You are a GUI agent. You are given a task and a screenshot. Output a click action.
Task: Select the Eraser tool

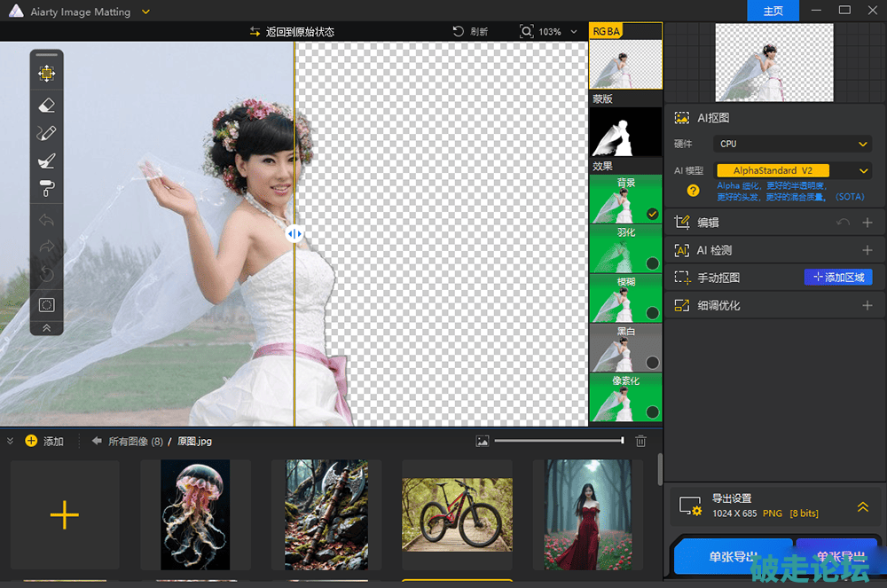[47, 105]
